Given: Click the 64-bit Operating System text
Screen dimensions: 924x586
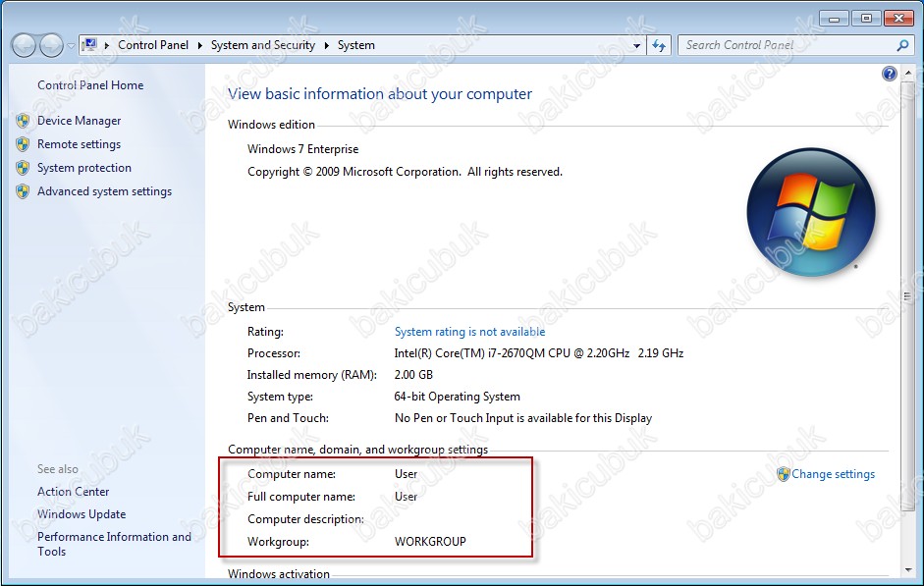Looking at the screenshot, I should [457, 397].
